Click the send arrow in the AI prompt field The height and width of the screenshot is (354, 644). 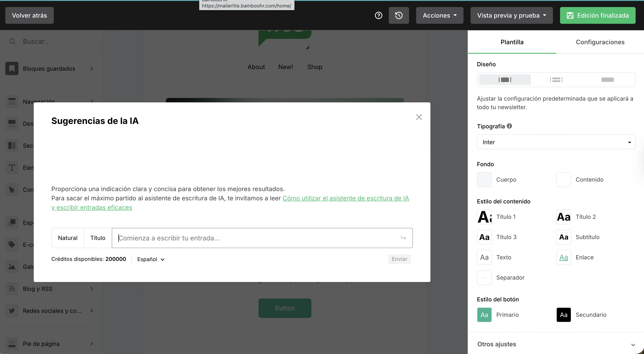[x=403, y=238]
